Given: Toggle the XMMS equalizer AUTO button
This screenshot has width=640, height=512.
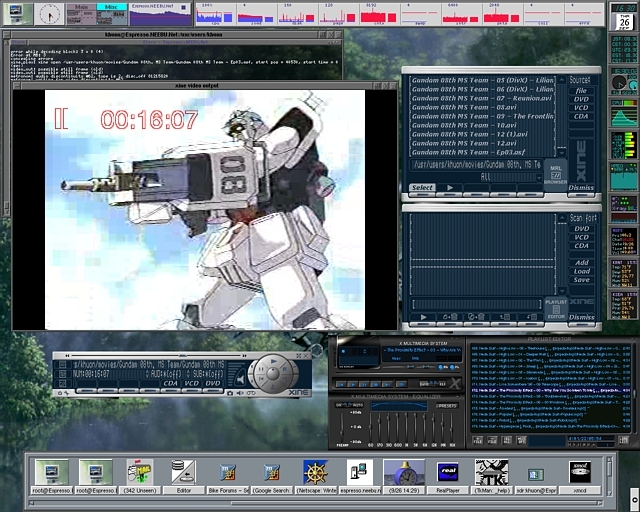Looking at the screenshot, I should (x=358, y=405).
